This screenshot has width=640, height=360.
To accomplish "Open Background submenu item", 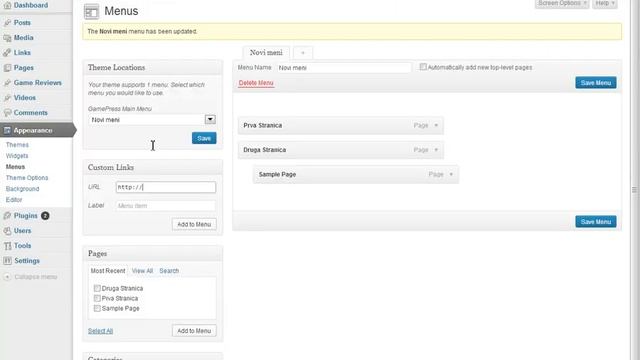I will pos(22,189).
